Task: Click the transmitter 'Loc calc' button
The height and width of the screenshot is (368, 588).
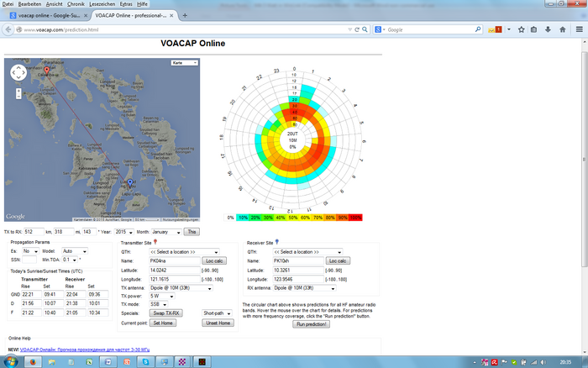Action: pos(214,260)
